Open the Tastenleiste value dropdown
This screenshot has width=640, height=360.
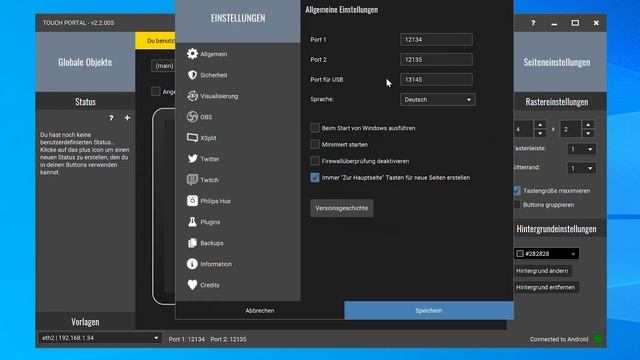(581, 149)
